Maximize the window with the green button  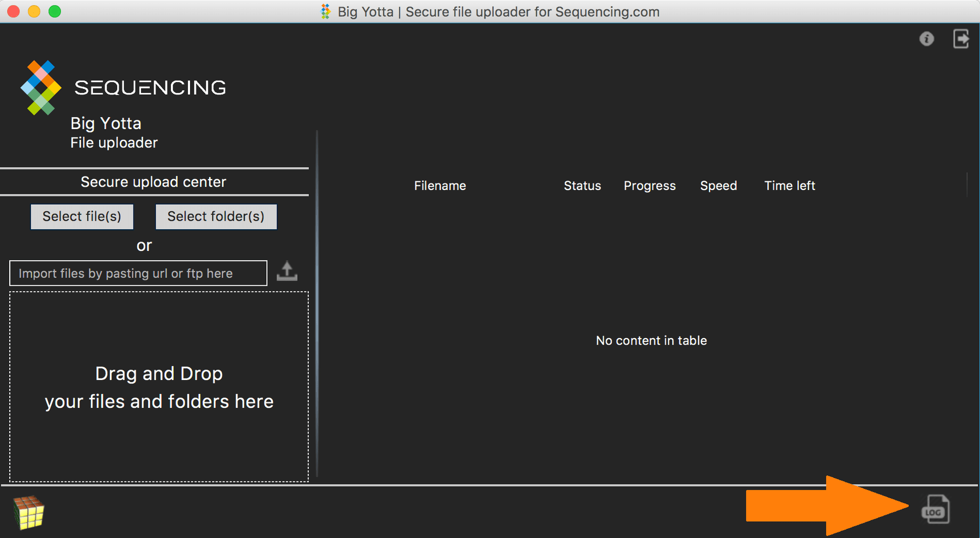(x=55, y=11)
